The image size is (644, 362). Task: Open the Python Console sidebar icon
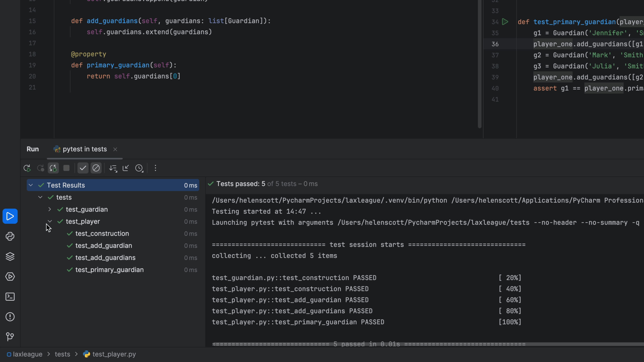(10, 236)
